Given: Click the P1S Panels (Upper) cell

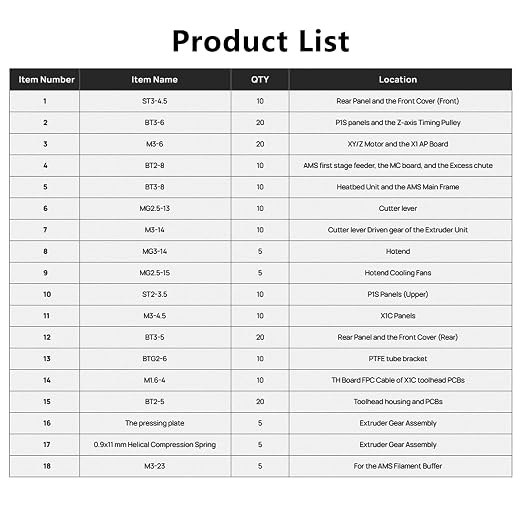Looking at the screenshot, I should coord(400,294).
